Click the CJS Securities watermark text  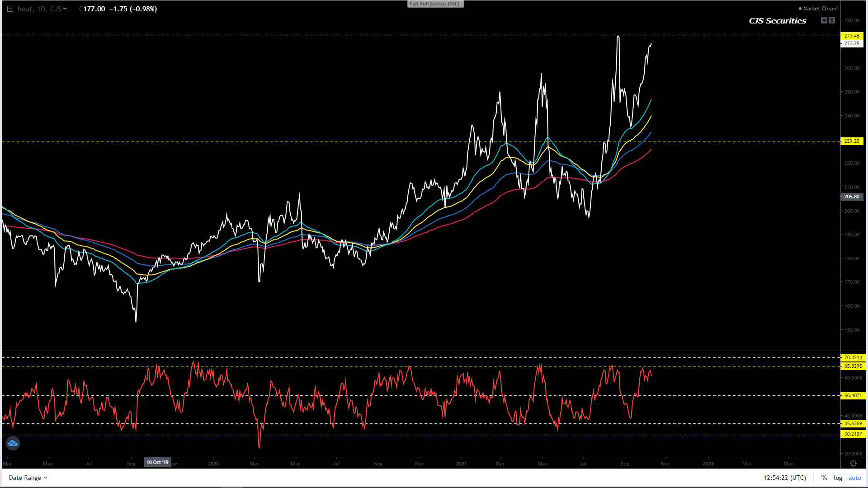pos(777,21)
